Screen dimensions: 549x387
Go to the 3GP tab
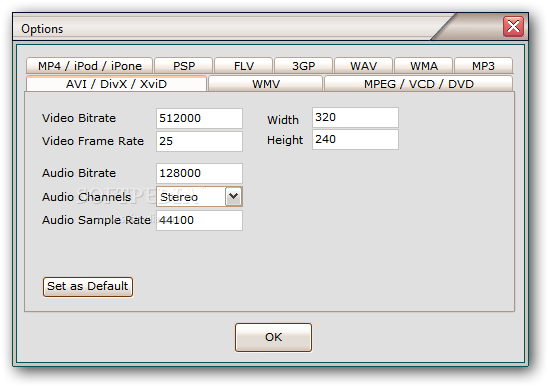coord(304,66)
